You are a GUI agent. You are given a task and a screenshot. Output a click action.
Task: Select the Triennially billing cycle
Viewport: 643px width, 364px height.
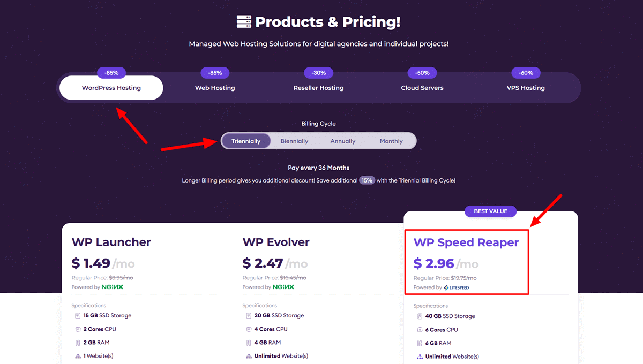[x=246, y=141]
